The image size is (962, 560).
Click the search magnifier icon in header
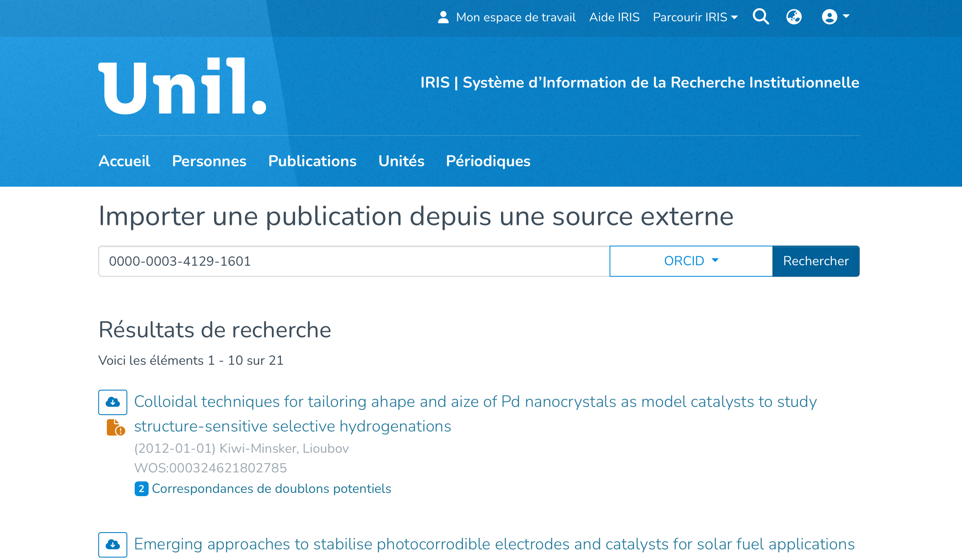pyautogui.click(x=761, y=17)
